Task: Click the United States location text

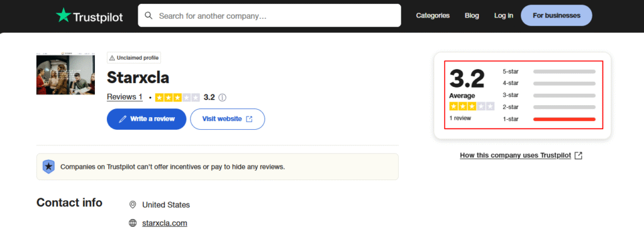Action: 166,205
